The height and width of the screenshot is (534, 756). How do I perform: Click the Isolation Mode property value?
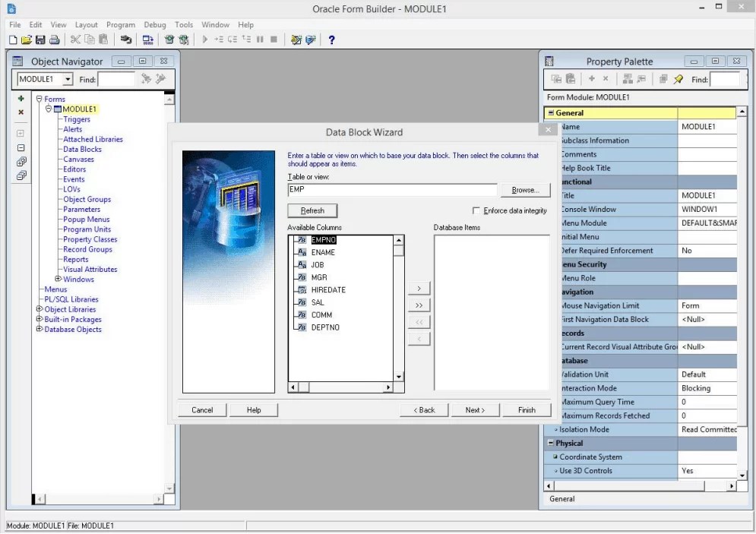707,429
